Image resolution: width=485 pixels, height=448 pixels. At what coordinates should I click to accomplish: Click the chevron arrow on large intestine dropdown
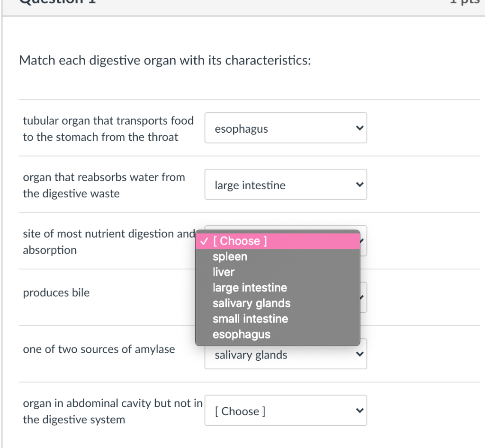tap(359, 185)
